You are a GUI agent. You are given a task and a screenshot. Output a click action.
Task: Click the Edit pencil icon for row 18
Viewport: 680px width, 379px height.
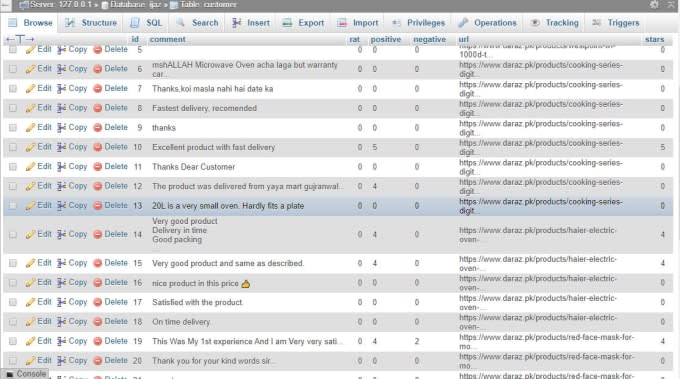click(x=30, y=322)
